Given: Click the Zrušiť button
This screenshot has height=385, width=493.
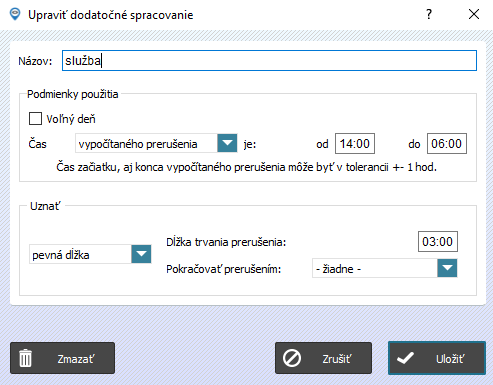Looking at the screenshot, I should point(323,358).
